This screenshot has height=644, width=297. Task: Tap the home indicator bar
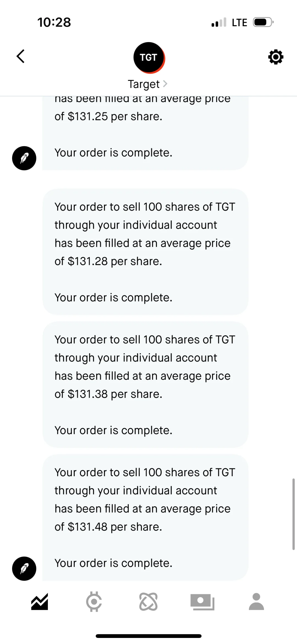pyautogui.click(x=148, y=636)
